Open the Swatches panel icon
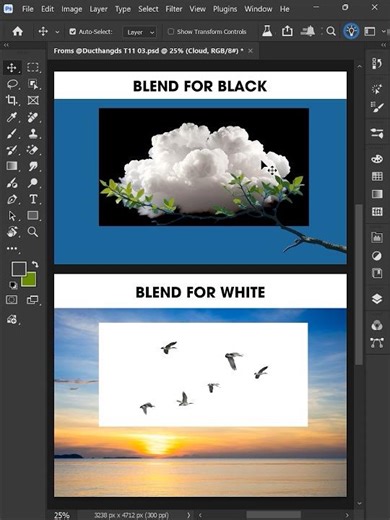 coord(377,176)
